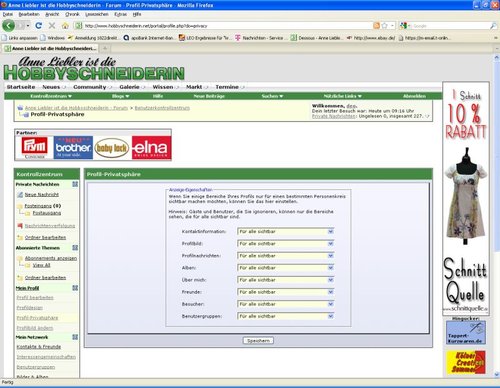
Task: Click the URL address bar field
Action: point(227,26)
